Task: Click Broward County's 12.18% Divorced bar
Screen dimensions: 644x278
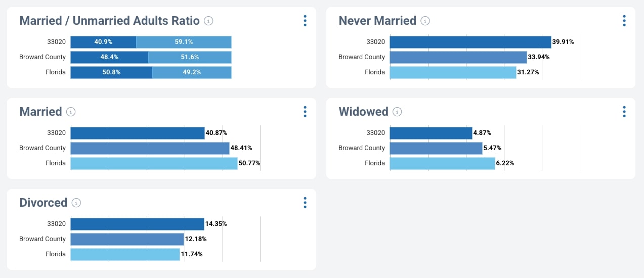Action: click(x=127, y=239)
